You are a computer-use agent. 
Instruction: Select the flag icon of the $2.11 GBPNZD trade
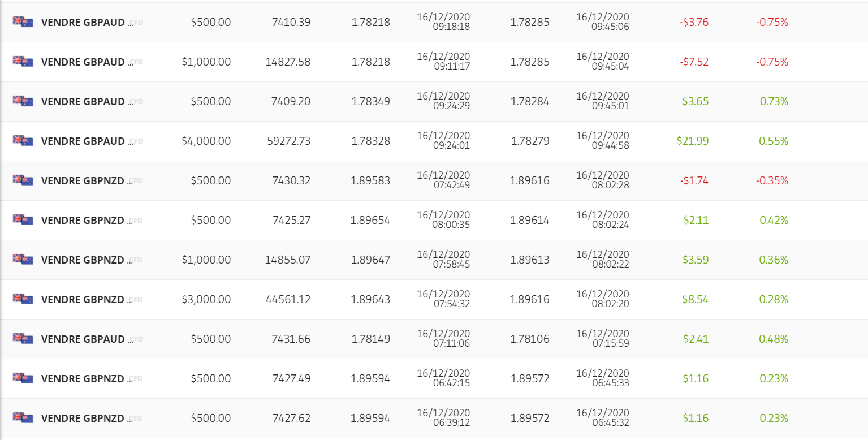click(23, 219)
